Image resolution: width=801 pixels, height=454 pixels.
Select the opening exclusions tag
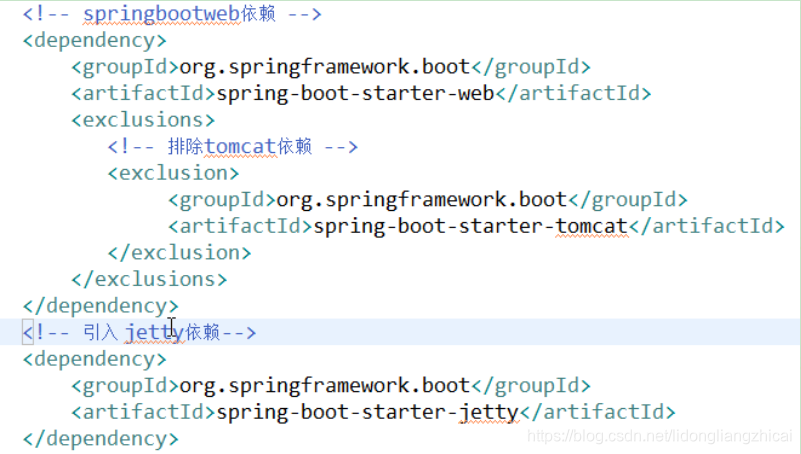pyautogui.click(x=143, y=120)
